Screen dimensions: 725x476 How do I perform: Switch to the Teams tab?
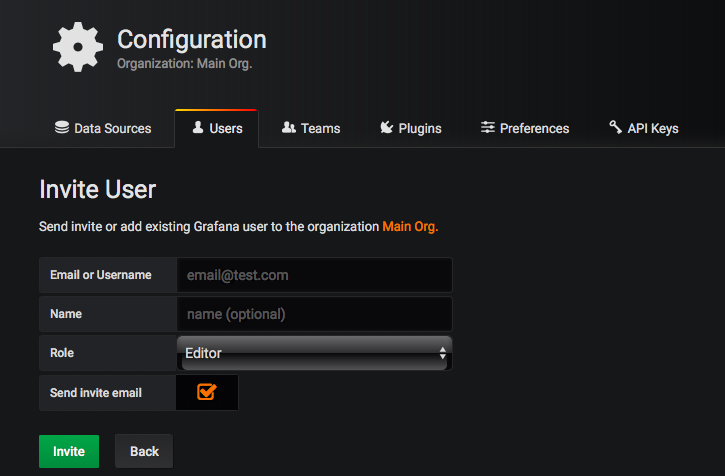311,128
